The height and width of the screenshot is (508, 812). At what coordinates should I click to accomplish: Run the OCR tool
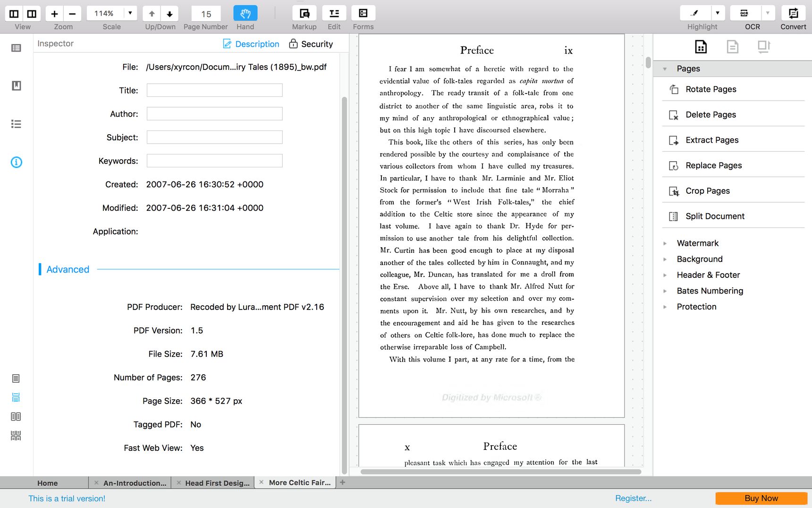click(745, 13)
